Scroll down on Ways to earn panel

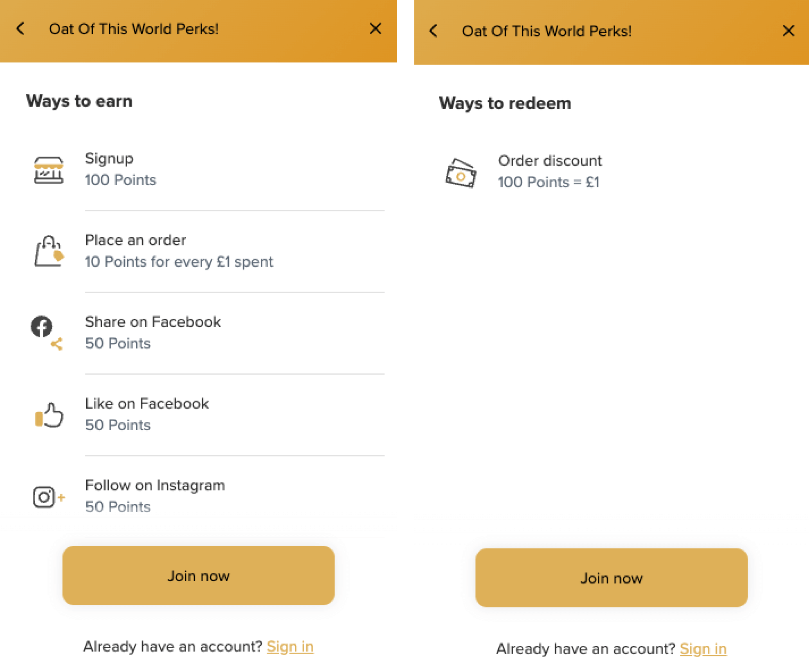tap(202, 336)
